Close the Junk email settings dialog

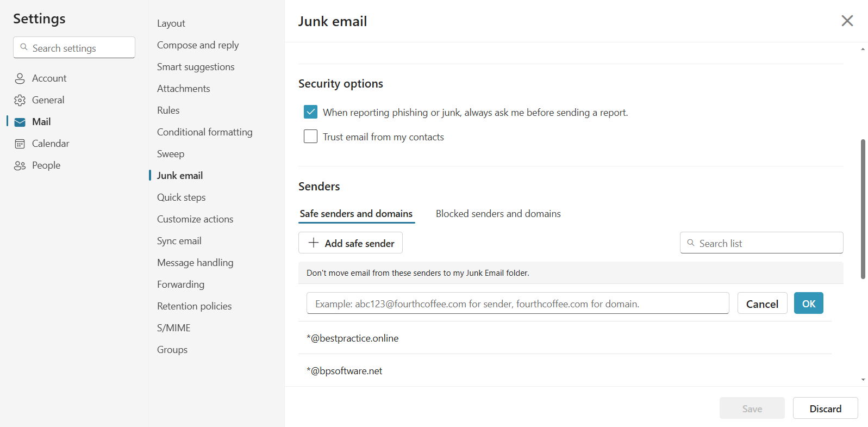847,21
